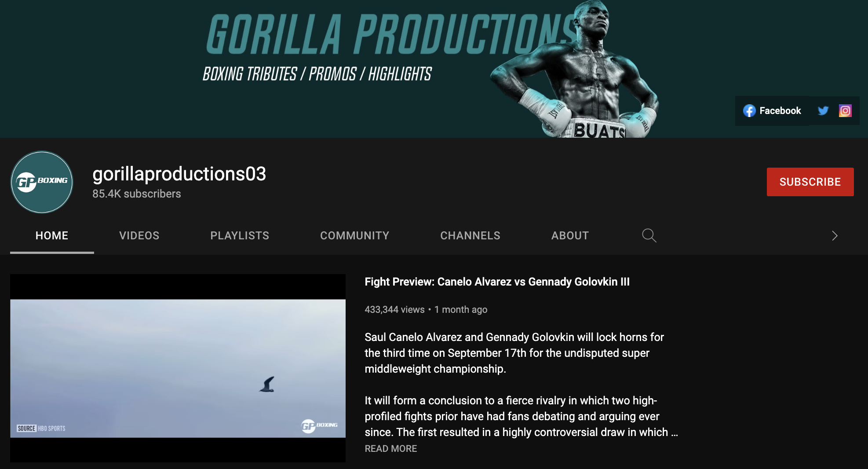The image size is (868, 469).
Task: Open the Instagram icon link
Action: [845, 111]
